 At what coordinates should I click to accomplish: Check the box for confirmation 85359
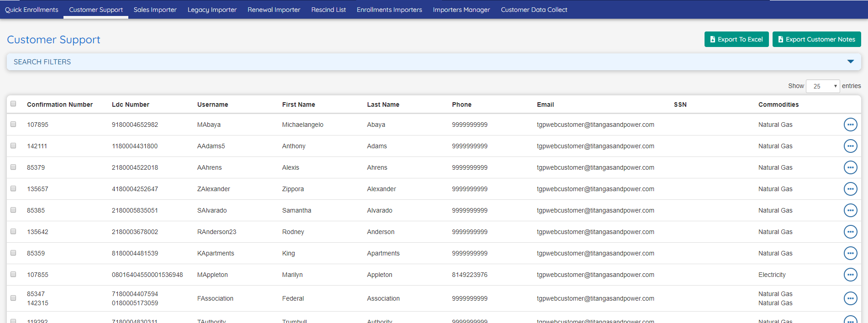13,253
